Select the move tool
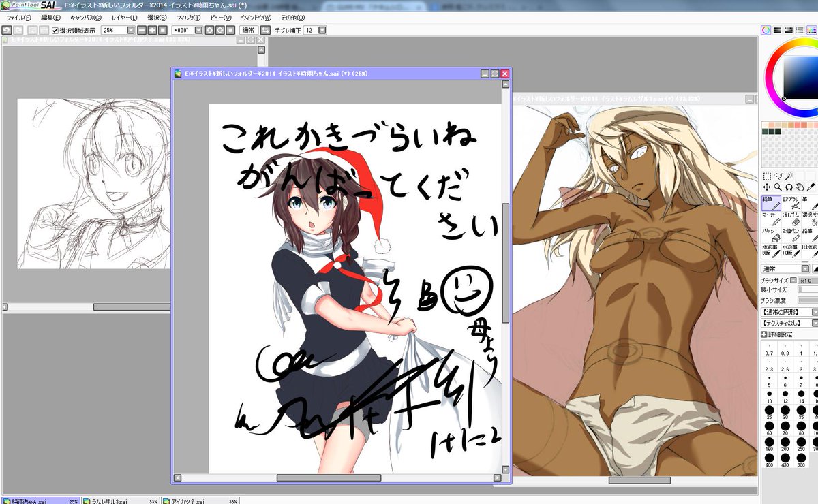Viewport: 818px width, 504px height. point(766,187)
